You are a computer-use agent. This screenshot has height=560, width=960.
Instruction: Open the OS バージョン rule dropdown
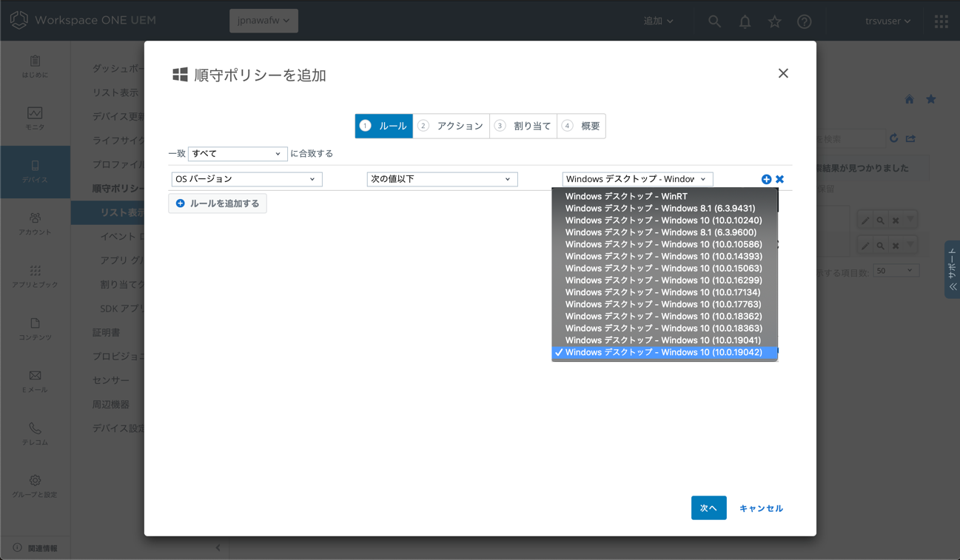[x=246, y=179]
